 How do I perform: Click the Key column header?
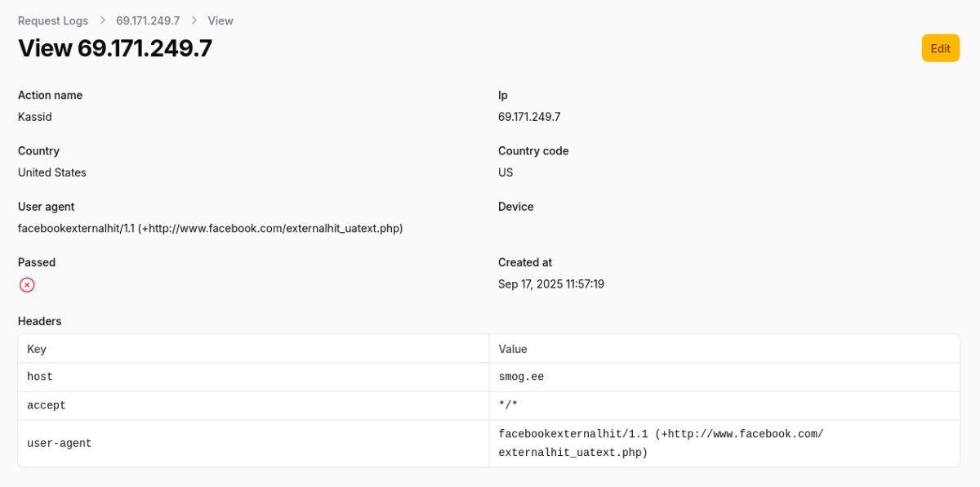pyautogui.click(x=37, y=349)
